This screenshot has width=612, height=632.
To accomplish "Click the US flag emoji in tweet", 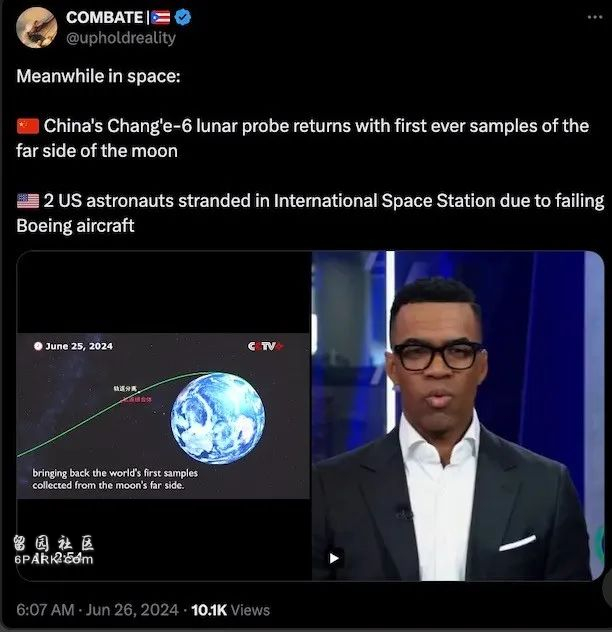I will [28, 201].
